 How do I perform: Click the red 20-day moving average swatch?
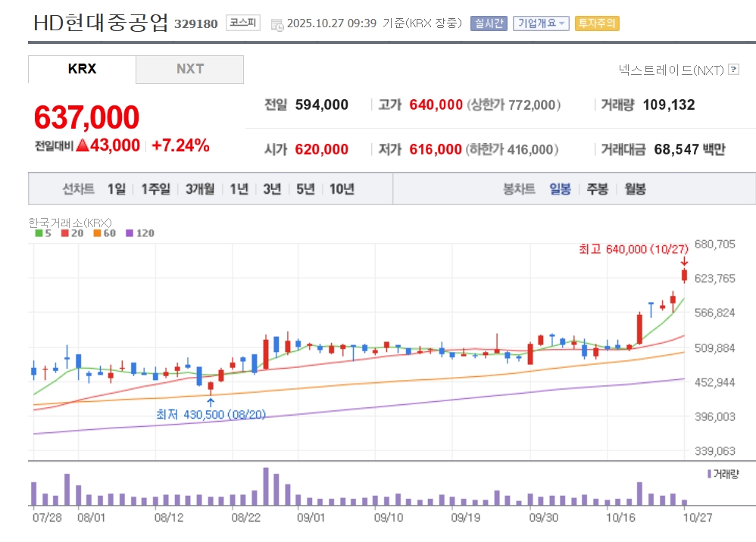coord(64,233)
